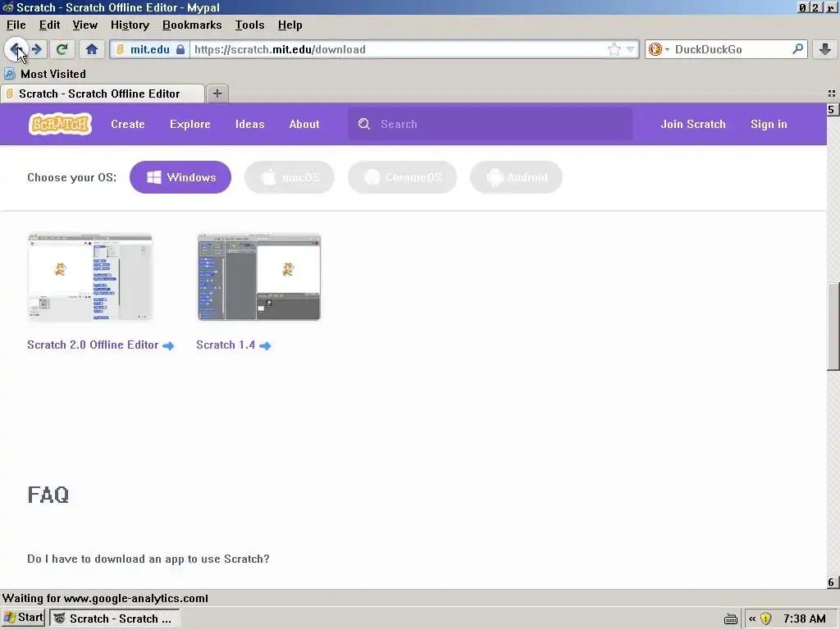Viewport: 840px width, 630px height.
Task: Open the on-screen keyboard tray icon
Action: 731,619
